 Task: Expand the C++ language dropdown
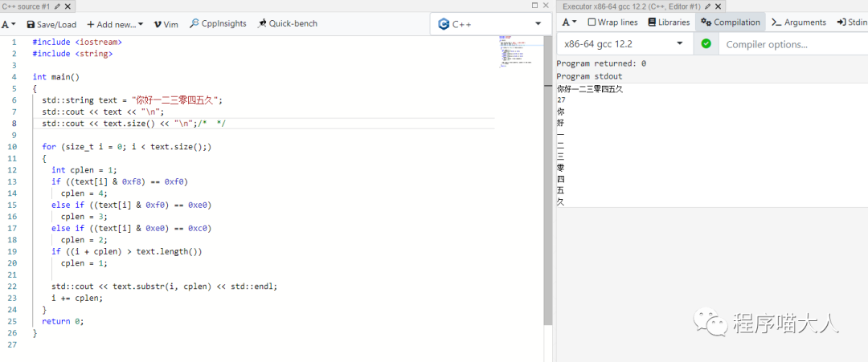click(x=490, y=24)
